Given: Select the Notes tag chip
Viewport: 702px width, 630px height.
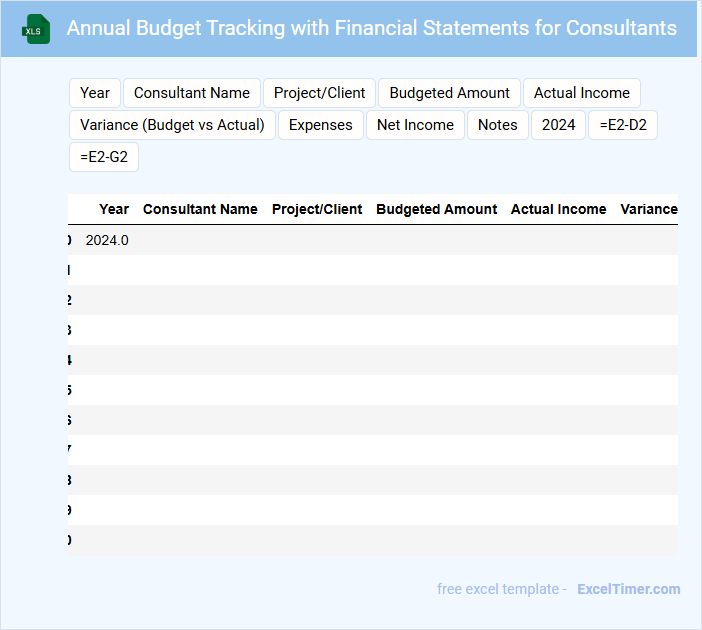Looking at the screenshot, I should [498, 125].
